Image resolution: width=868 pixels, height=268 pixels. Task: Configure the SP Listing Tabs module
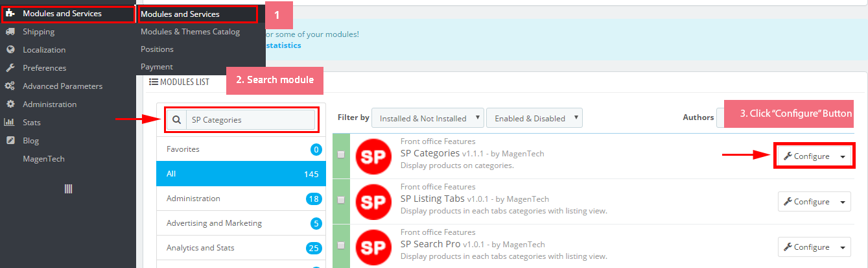pos(806,202)
